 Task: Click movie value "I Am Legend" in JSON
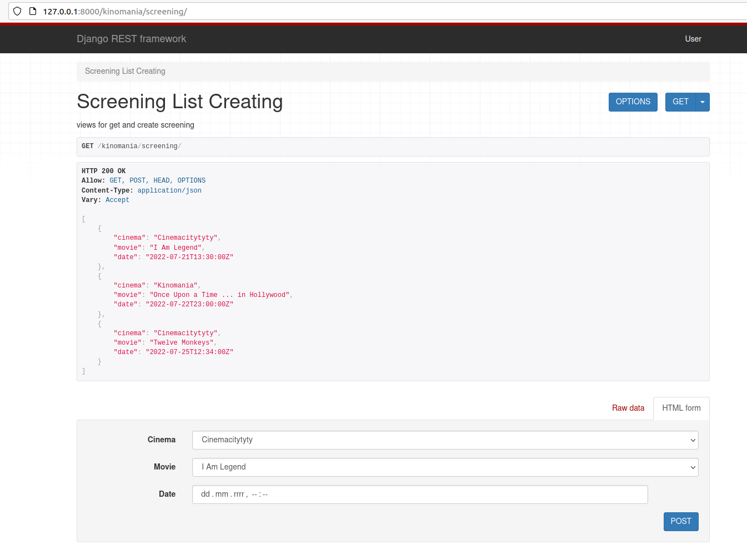(x=176, y=248)
